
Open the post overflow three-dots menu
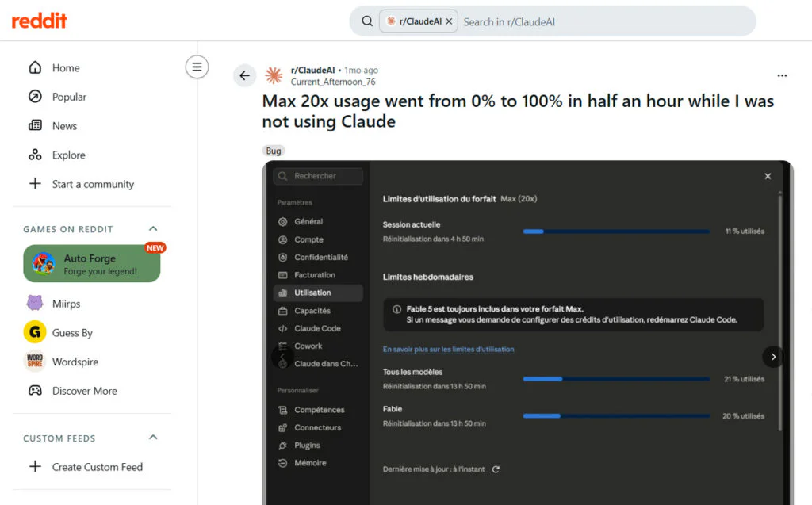[782, 75]
